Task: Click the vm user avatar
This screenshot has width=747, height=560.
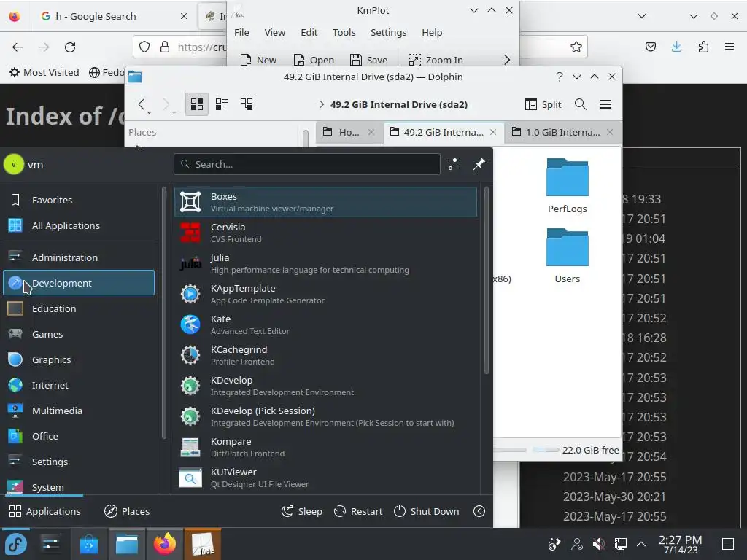Action: pyautogui.click(x=14, y=164)
